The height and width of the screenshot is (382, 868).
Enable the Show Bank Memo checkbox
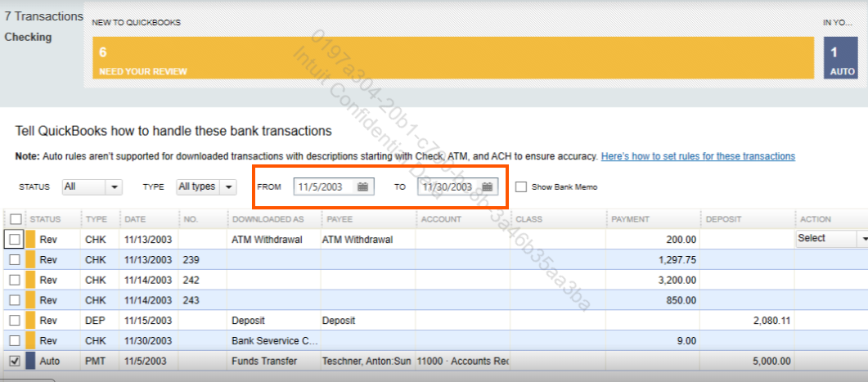pos(521,187)
